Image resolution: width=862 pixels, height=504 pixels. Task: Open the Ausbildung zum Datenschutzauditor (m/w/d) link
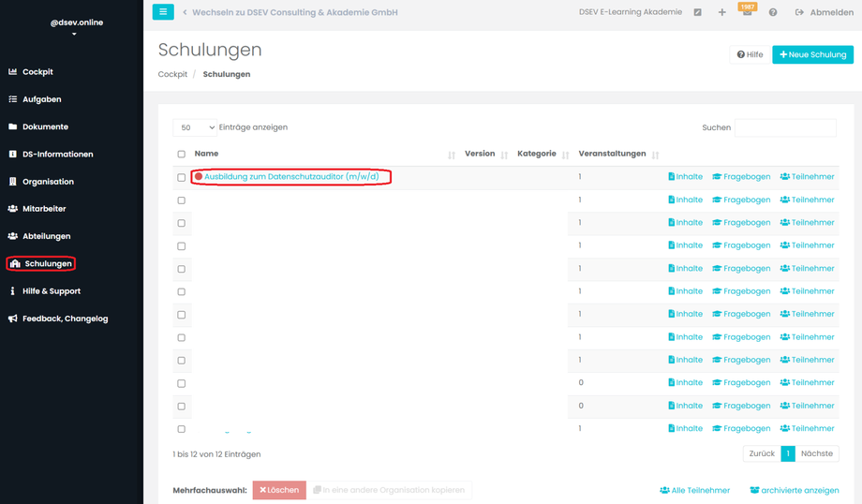(291, 176)
